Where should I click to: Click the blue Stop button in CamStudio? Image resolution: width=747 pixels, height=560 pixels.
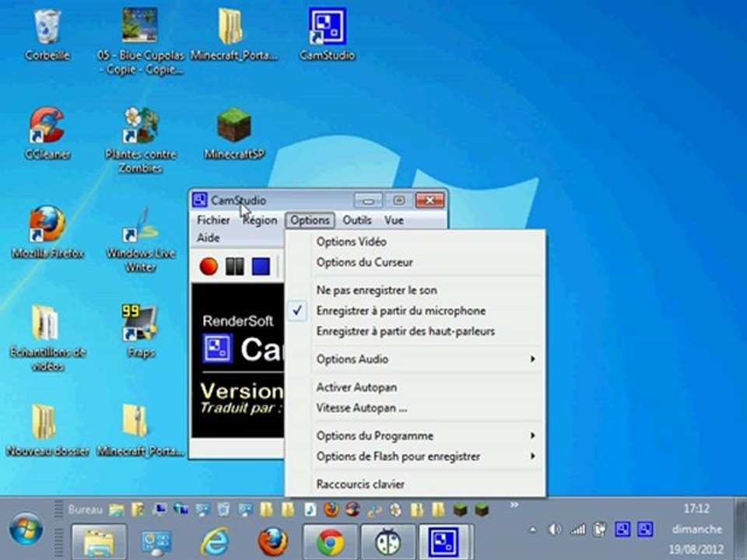[x=261, y=266]
